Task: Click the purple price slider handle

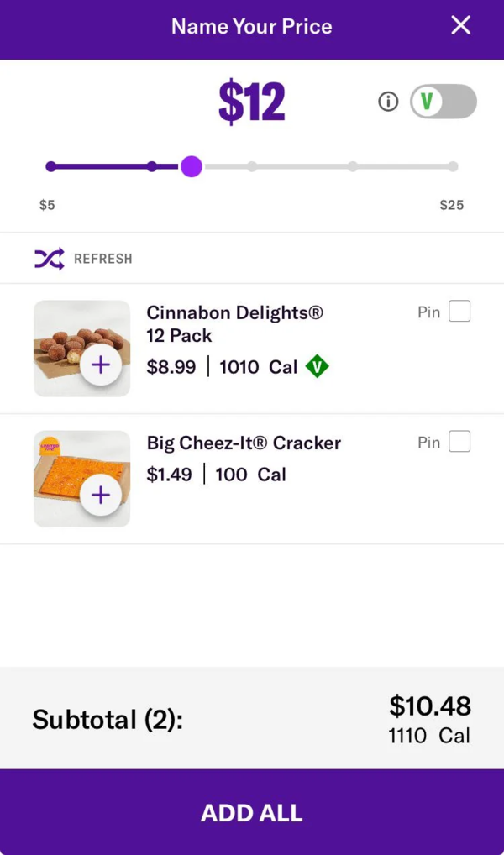Action: (192, 166)
